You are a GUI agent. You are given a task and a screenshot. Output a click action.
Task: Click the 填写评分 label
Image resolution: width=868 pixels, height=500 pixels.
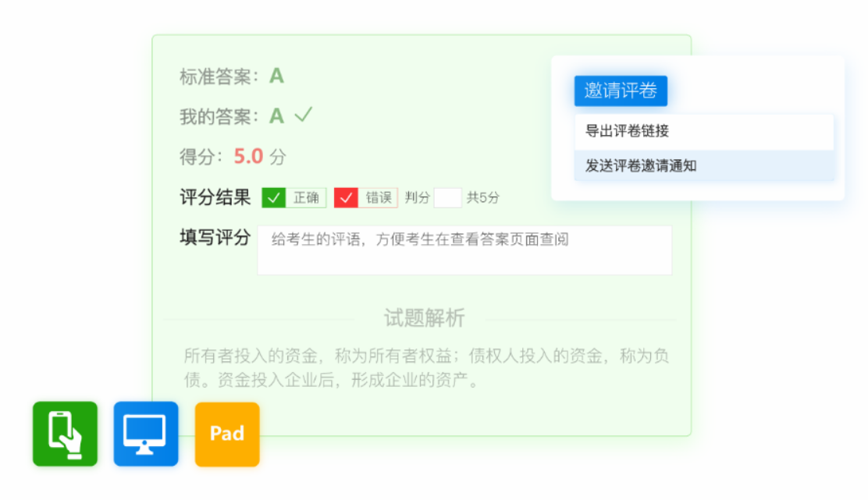tap(215, 238)
